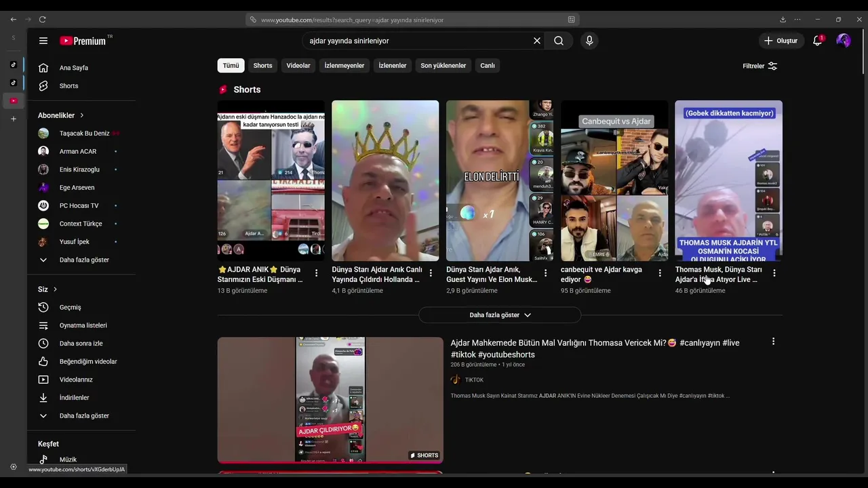Select the Shorts filter chip

point(262,66)
